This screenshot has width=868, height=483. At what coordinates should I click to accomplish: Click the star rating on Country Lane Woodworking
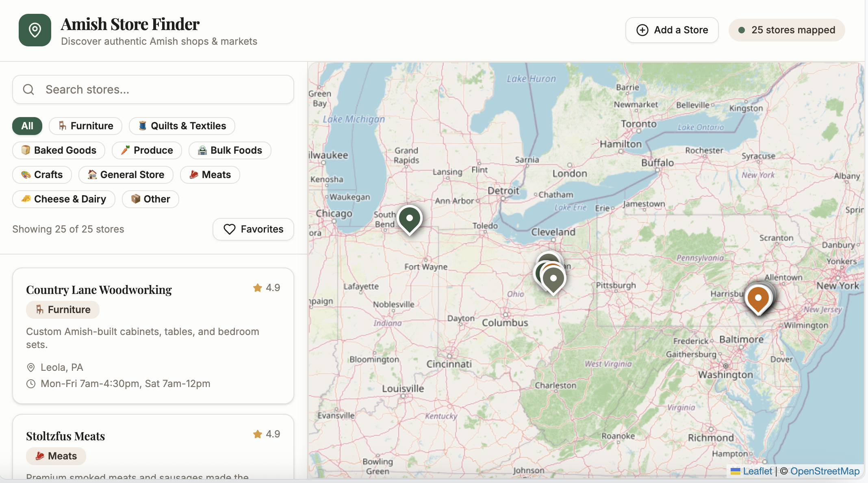(267, 288)
